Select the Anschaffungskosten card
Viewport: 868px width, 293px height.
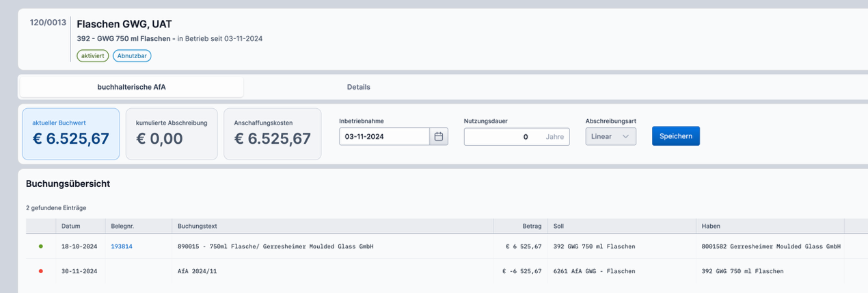(272, 133)
